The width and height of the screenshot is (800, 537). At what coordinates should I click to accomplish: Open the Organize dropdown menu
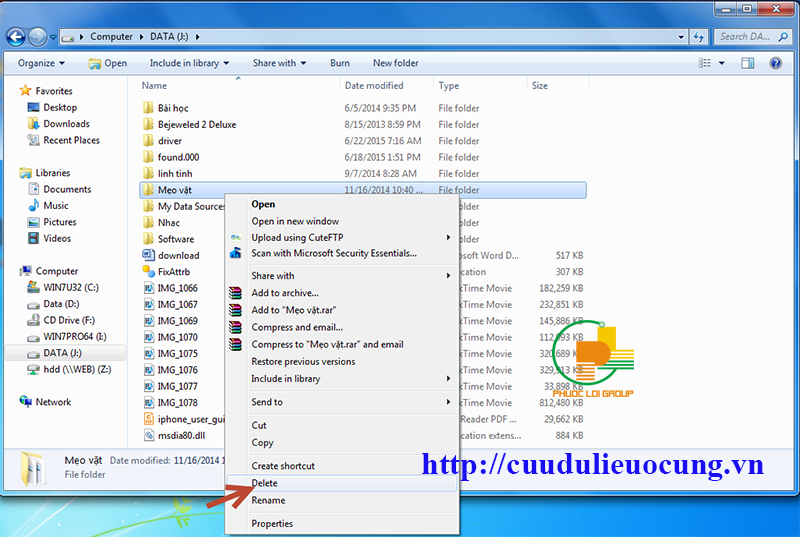click(40, 63)
